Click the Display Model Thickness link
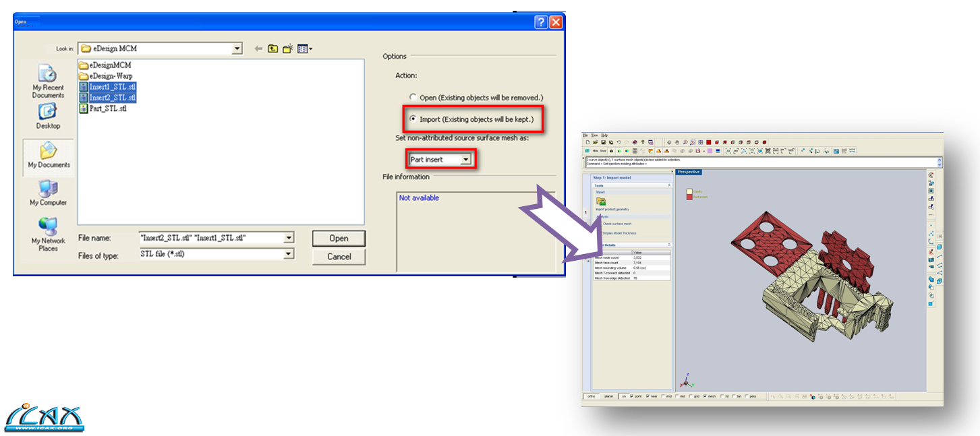This screenshot has width=980, height=436. tap(619, 233)
